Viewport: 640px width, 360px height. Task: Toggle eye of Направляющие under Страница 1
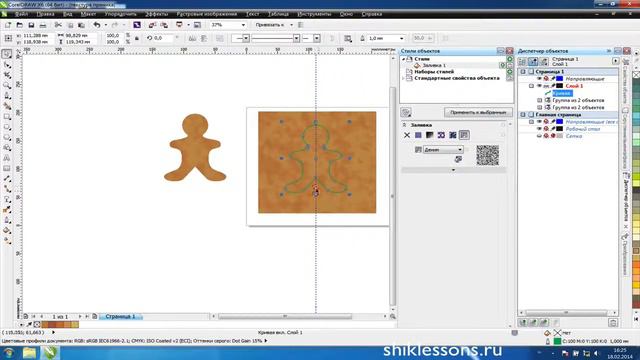539,79
